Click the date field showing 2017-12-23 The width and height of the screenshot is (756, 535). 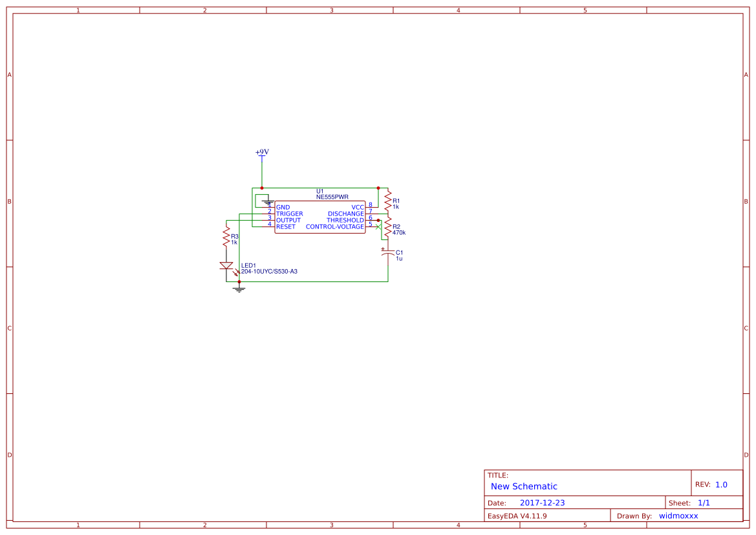click(x=542, y=502)
